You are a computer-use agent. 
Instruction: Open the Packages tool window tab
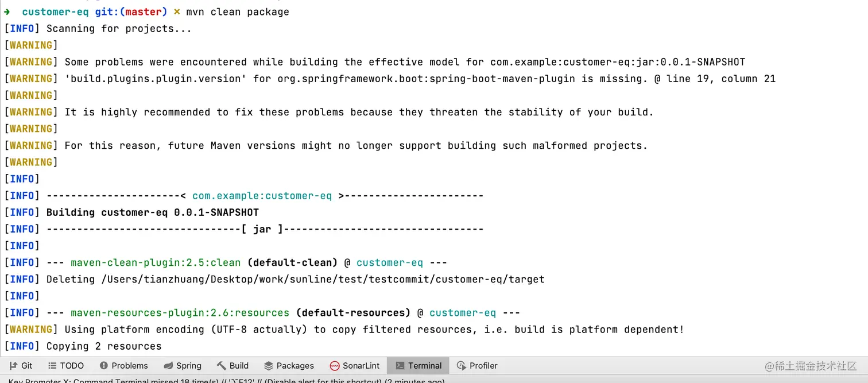289,366
